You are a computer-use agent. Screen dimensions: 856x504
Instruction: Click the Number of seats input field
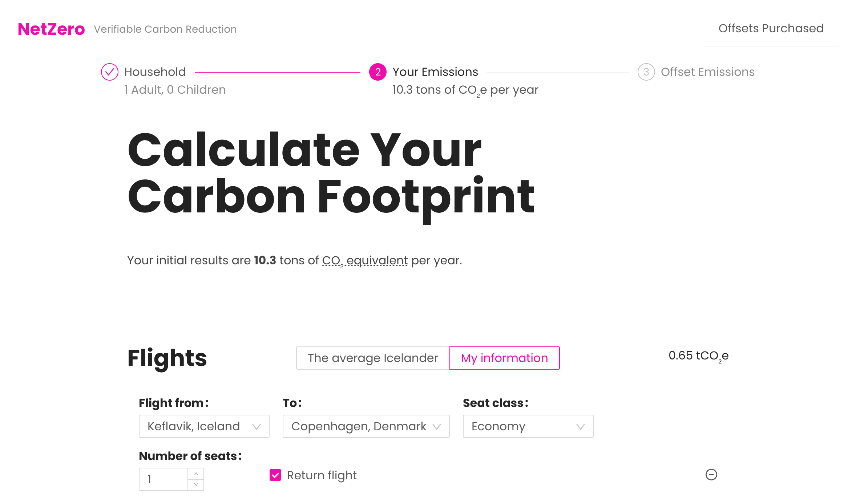[163, 479]
